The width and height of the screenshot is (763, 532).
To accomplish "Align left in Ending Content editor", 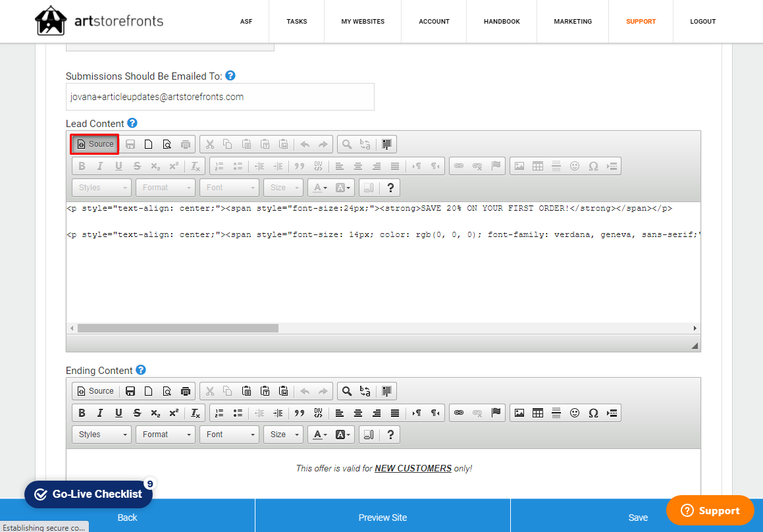I will [340, 413].
